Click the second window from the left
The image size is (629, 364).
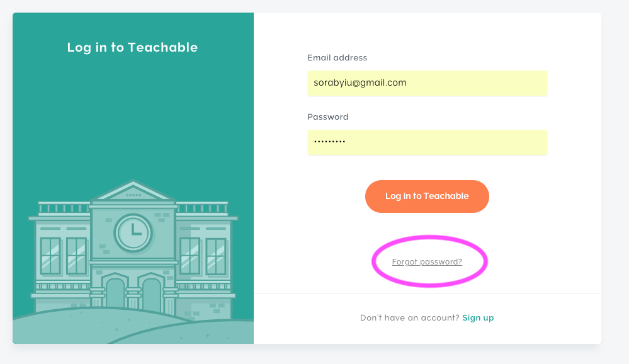tap(77, 256)
